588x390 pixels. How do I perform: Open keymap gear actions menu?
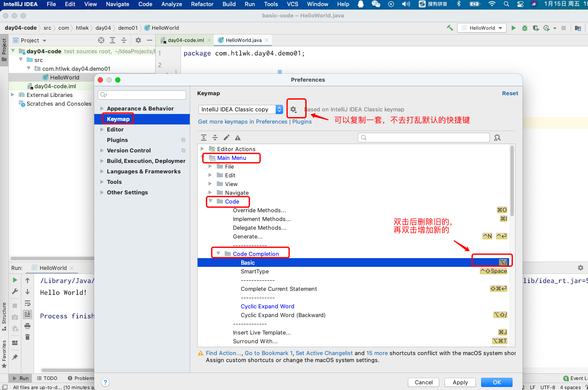(x=294, y=110)
